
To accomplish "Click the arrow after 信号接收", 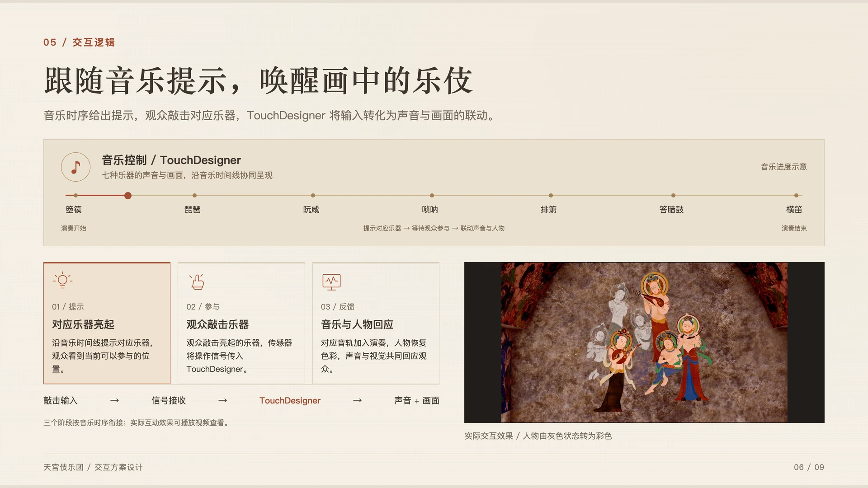I will tap(222, 400).
